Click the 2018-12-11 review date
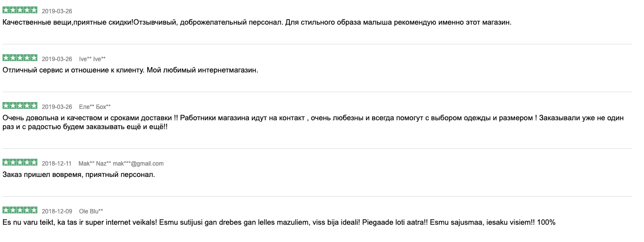644x242 pixels. (57, 163)
